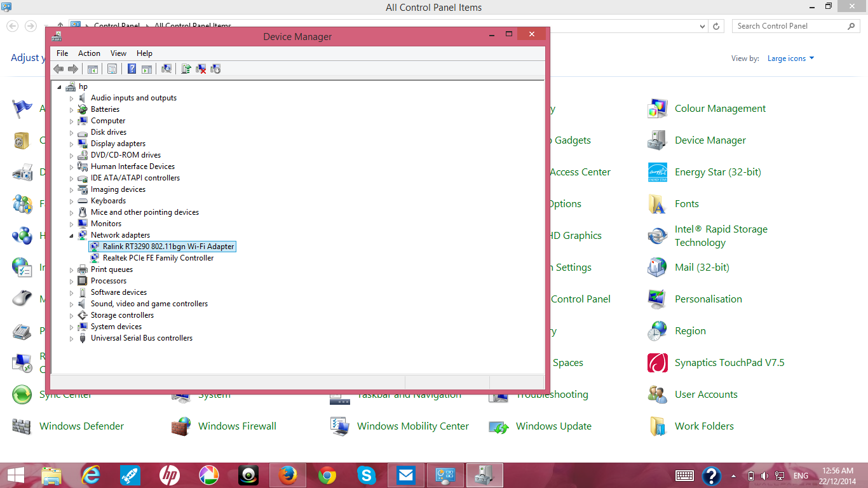The height and width of the screenshot is (488, 868).
Task: Open User Accounts in Control Panel
Action: 706,395
